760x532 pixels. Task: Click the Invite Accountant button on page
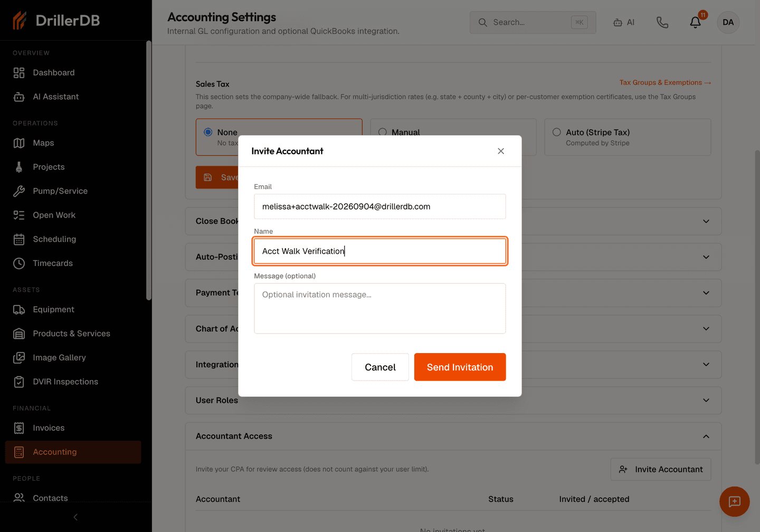[661, 469]
